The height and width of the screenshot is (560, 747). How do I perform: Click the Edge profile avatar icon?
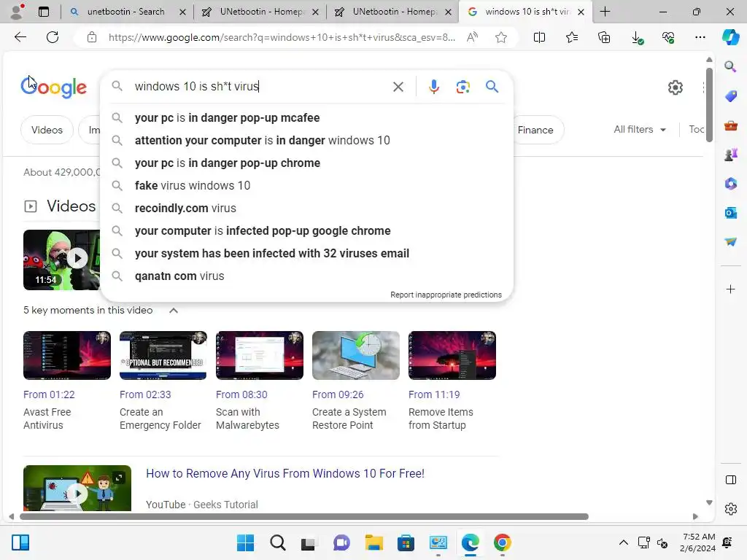18,12
